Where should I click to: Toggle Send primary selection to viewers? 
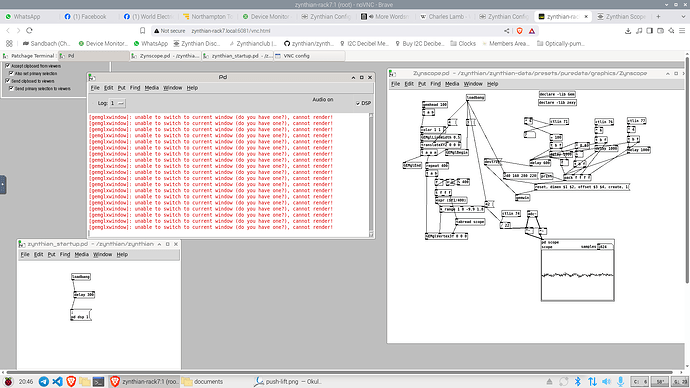coord(11,88)
